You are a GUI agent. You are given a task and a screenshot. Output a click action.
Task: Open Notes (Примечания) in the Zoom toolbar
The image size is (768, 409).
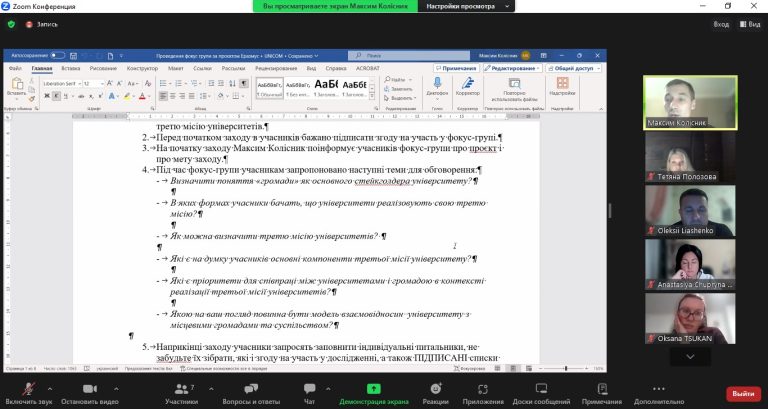[602, 393]
